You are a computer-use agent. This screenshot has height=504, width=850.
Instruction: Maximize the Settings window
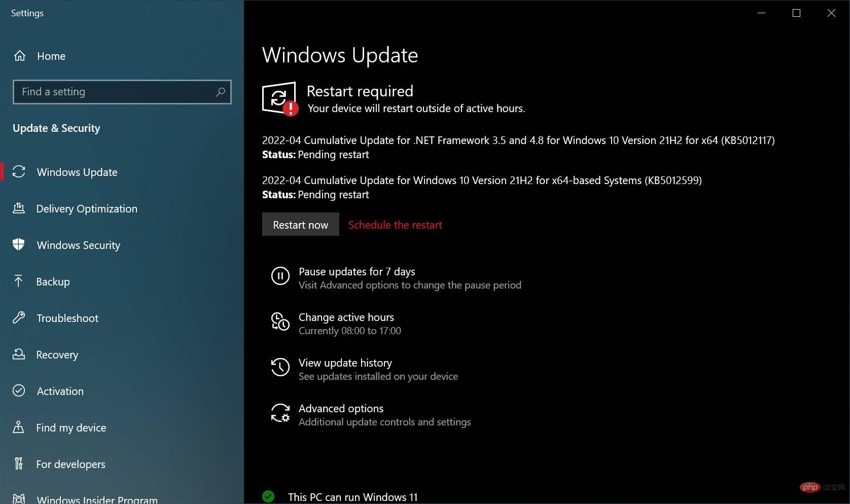point(796,13)
